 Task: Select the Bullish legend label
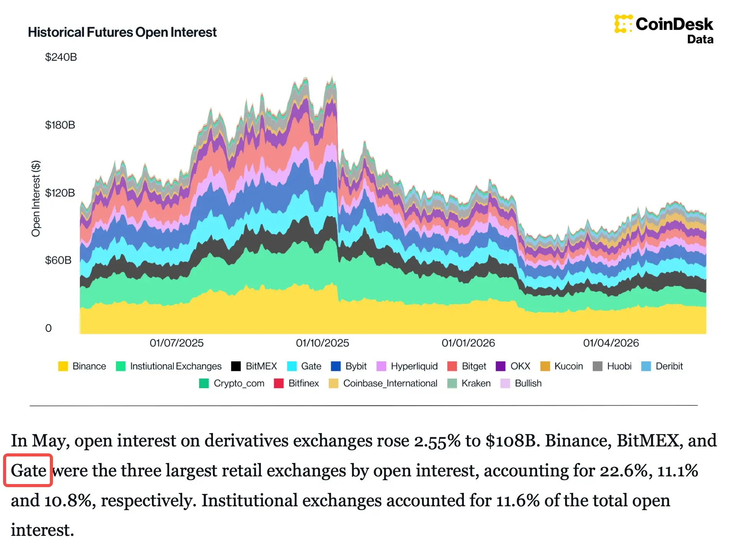[528, 383]
